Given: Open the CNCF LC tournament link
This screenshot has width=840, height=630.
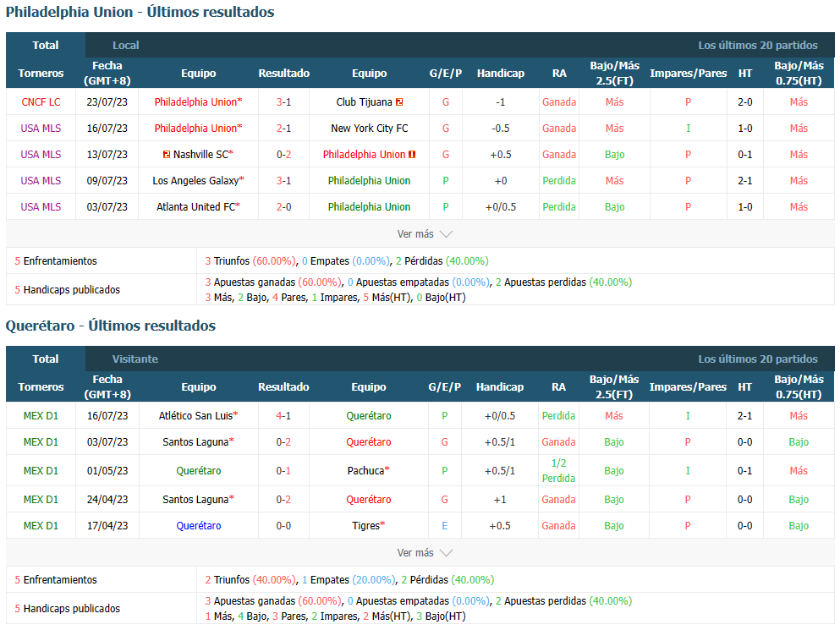Looking at the screenshot, I should pos(41,101).
